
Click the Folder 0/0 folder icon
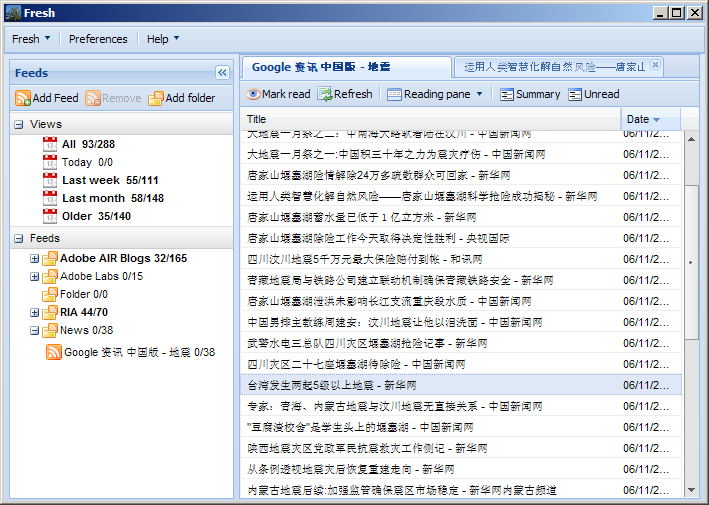(x=50, y=294)
